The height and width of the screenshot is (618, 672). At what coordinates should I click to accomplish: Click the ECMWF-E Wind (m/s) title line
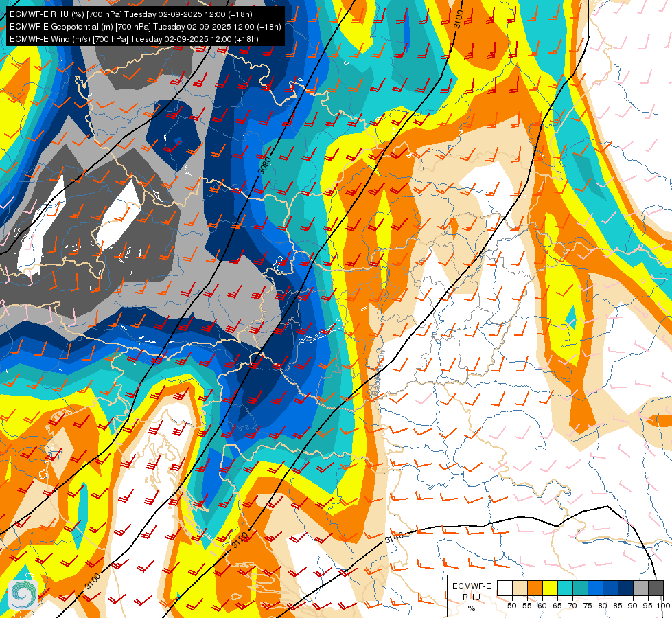coord(134,39)
